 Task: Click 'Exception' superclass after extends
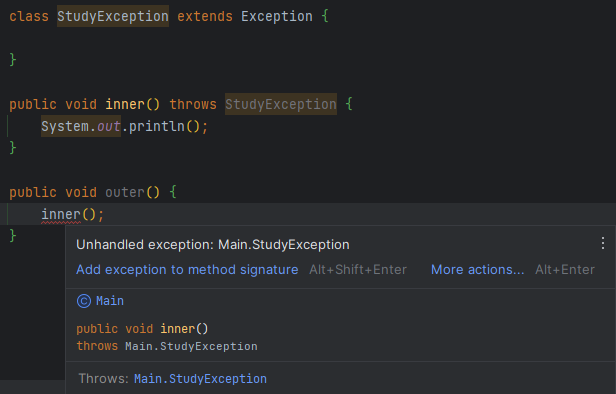pos(277,16)
